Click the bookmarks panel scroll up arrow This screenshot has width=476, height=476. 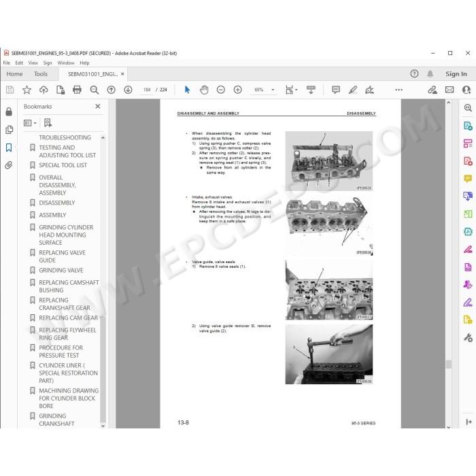[x=103, y=138]
